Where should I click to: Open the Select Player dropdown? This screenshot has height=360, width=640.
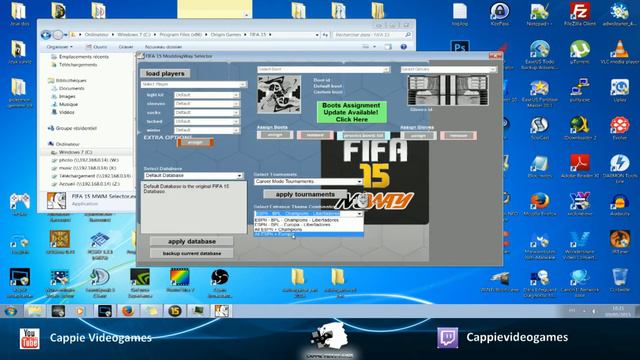pos(193,84)
